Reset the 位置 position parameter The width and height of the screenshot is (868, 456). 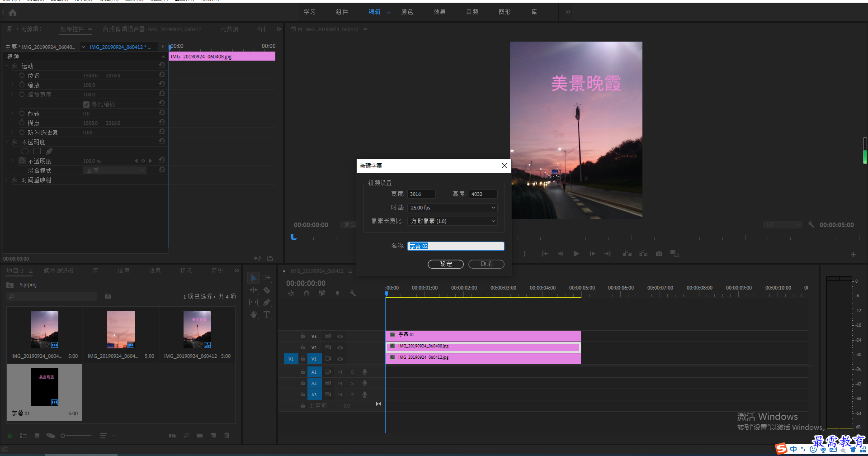point(161,75)
